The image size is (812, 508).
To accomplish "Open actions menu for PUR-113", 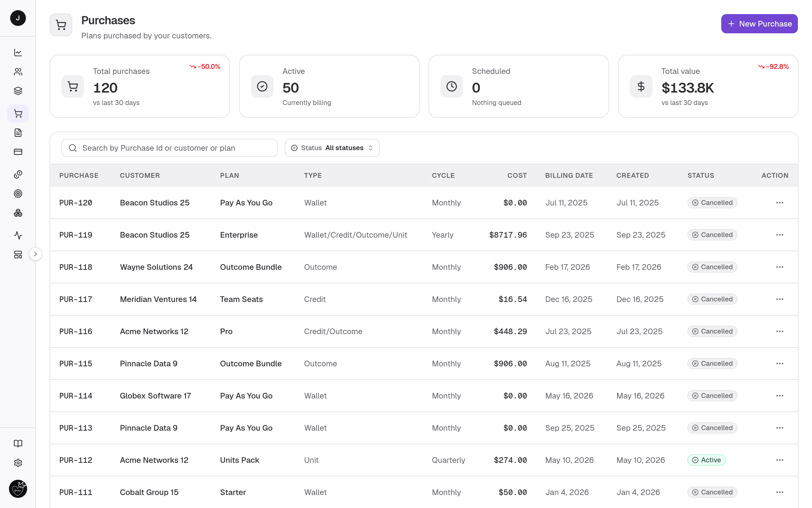I will [x=780, y=428].
